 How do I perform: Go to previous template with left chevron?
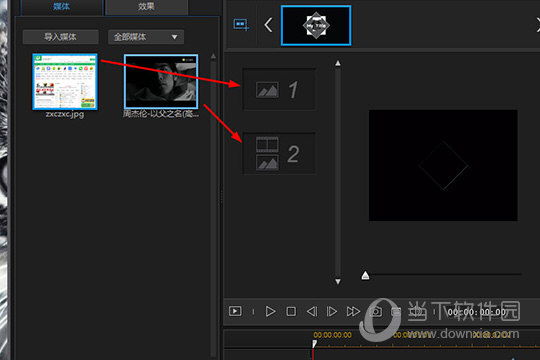(x=268, y=25)
